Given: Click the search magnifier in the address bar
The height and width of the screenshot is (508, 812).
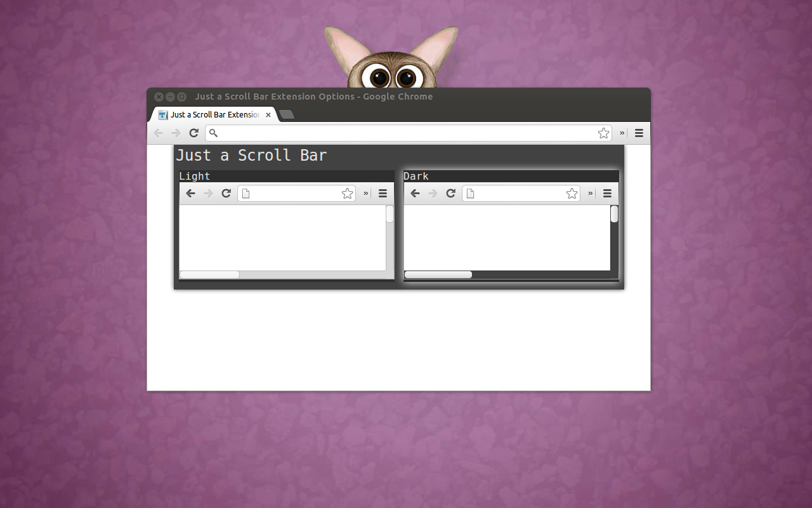Looking at the screenshot, I should point(214,133).
